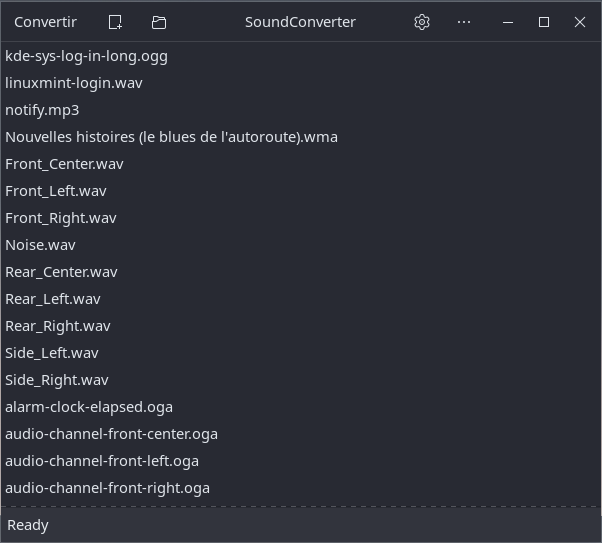Image resolution: width=602 pixels, height=543 pixels.
Task: Open preferences with the gear icon
Action: tap(422, 22)
